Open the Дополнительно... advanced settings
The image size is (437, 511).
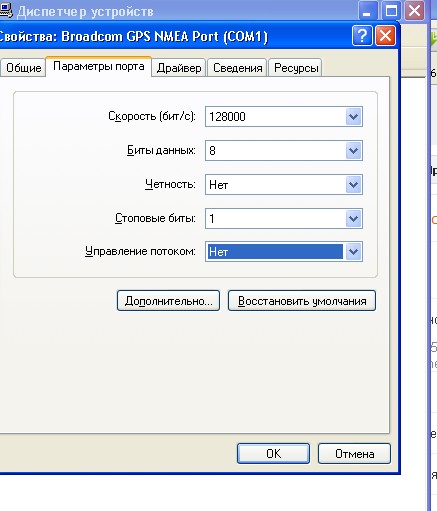[168, 301]
